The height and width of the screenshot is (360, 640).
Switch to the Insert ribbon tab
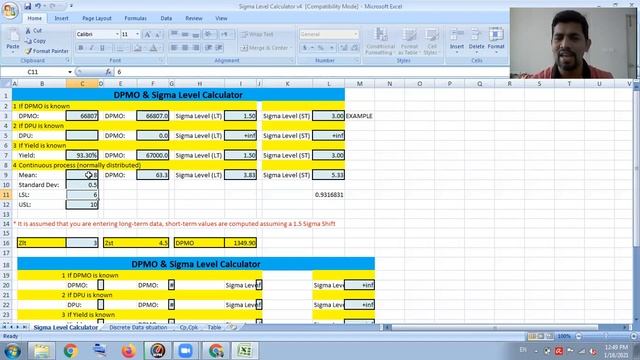[62, 18]
